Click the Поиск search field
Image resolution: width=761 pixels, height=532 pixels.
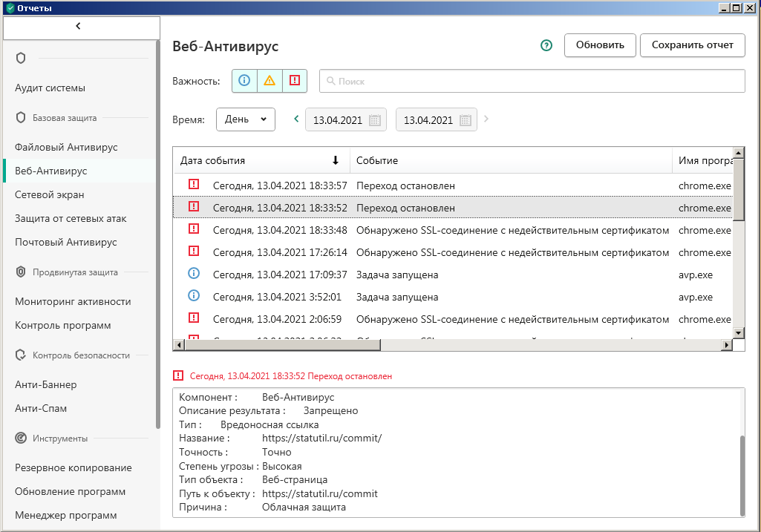point(532,81)
